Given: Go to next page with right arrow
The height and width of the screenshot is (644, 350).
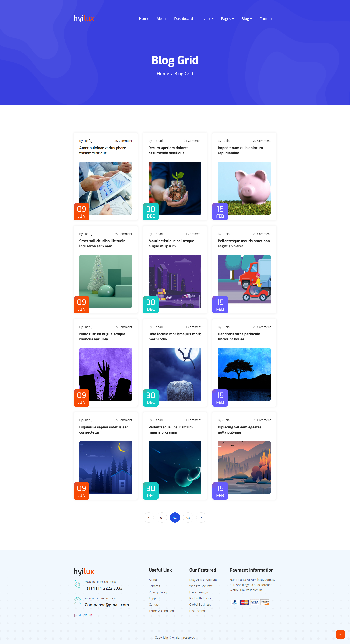Looking at the screenshot, I should tap(201, 517).
